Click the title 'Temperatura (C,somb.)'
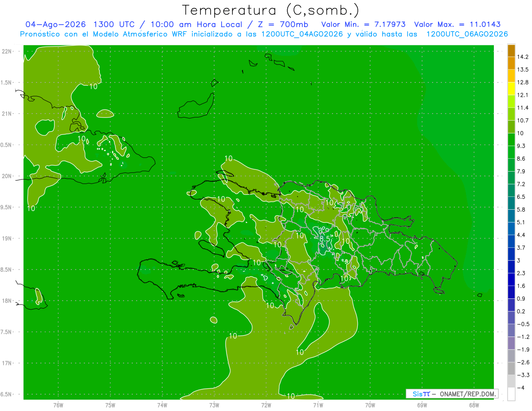 pos(271,10)
